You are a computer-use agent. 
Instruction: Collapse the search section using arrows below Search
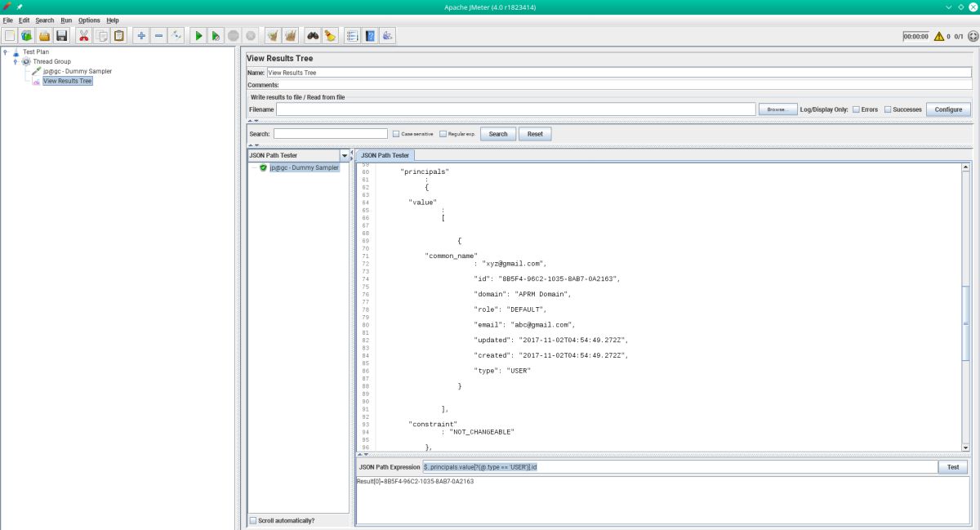[x=253, y=145]
